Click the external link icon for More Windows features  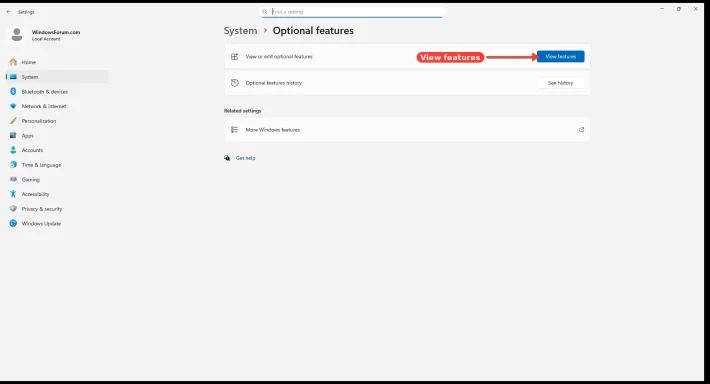coord(581,130)
